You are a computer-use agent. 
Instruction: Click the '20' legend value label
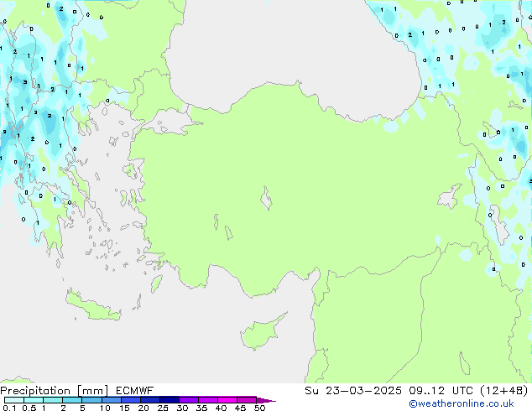143,408
